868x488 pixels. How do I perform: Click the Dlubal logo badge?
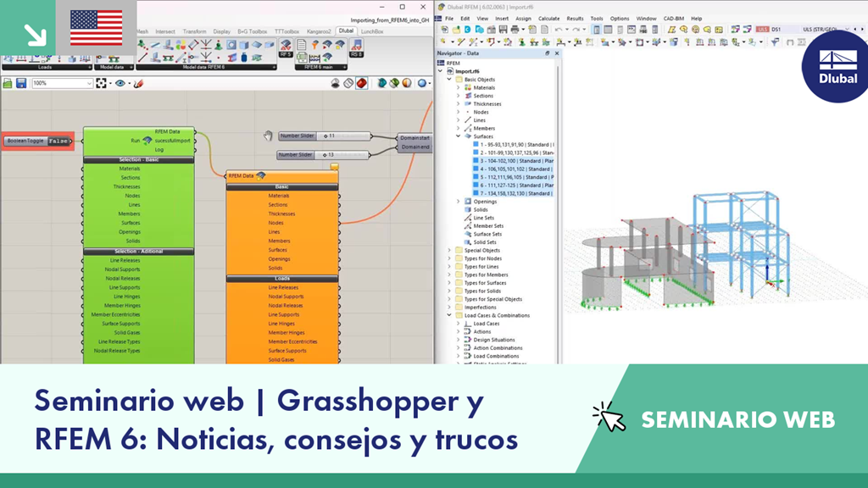point(837,66)
